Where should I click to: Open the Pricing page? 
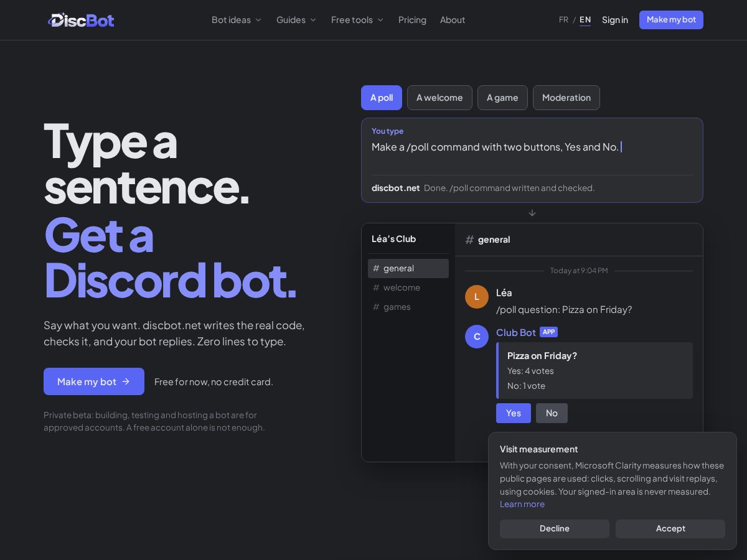(x=412, y=20)
